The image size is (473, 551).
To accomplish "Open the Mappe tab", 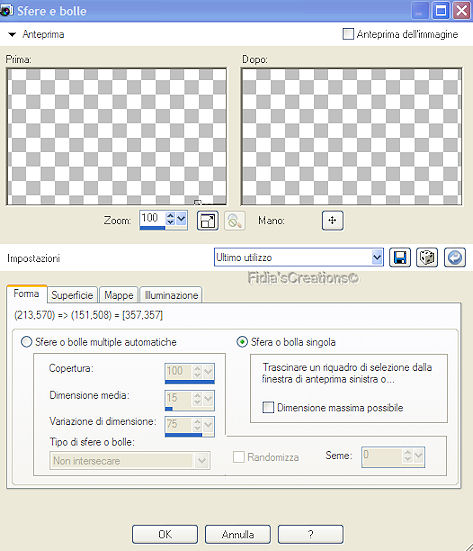I will (x=118, y=295).
